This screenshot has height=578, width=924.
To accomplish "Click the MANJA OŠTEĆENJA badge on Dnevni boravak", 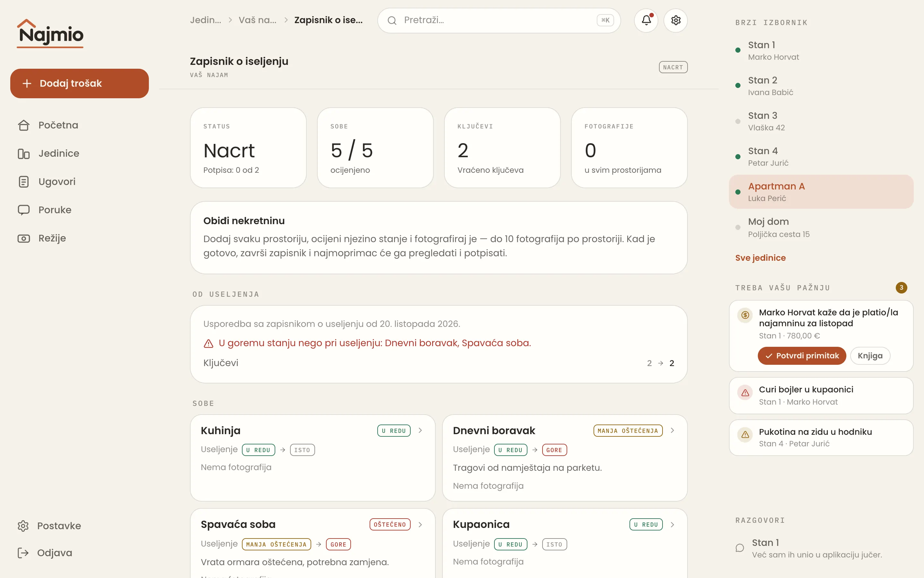I will (628, 430).
